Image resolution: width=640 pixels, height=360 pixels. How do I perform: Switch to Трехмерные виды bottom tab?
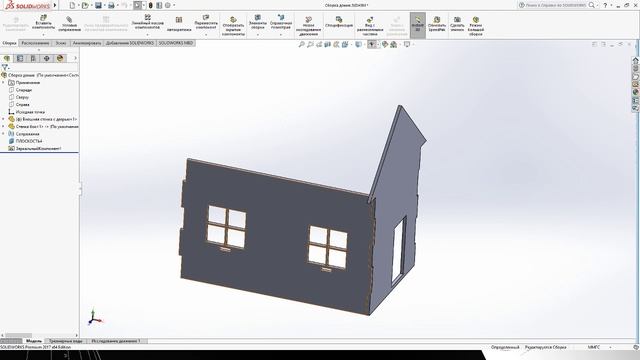pyautogui.click(x=66, y=341)
